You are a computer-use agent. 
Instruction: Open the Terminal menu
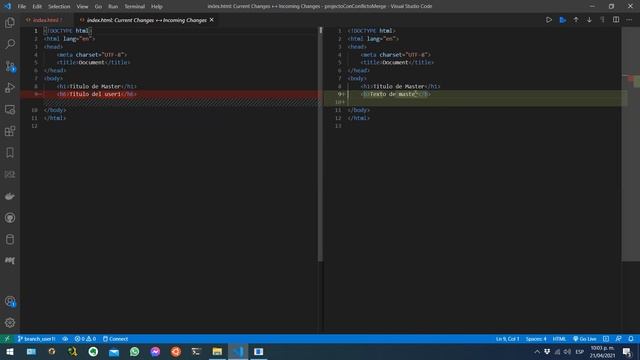coord(135,7)
